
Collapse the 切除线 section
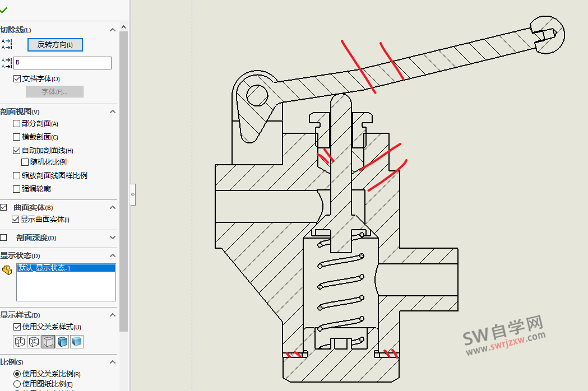pyautogui.click(x=113, y=29)
